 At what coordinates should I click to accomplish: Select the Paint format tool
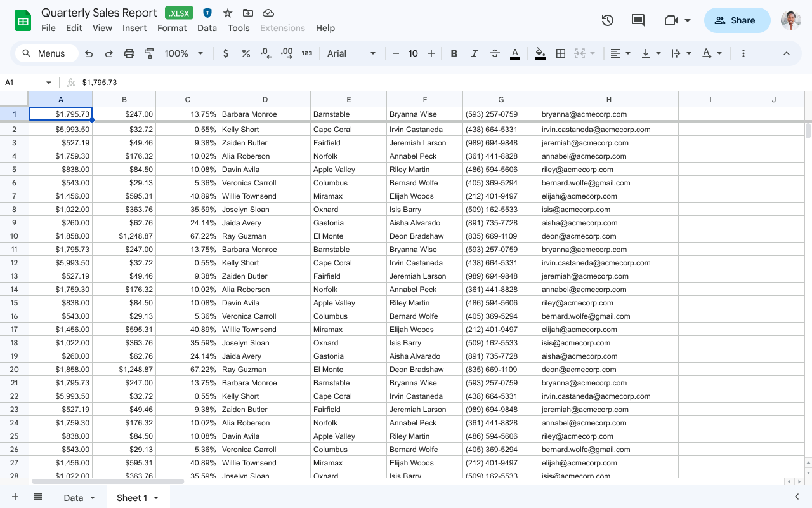150,53
